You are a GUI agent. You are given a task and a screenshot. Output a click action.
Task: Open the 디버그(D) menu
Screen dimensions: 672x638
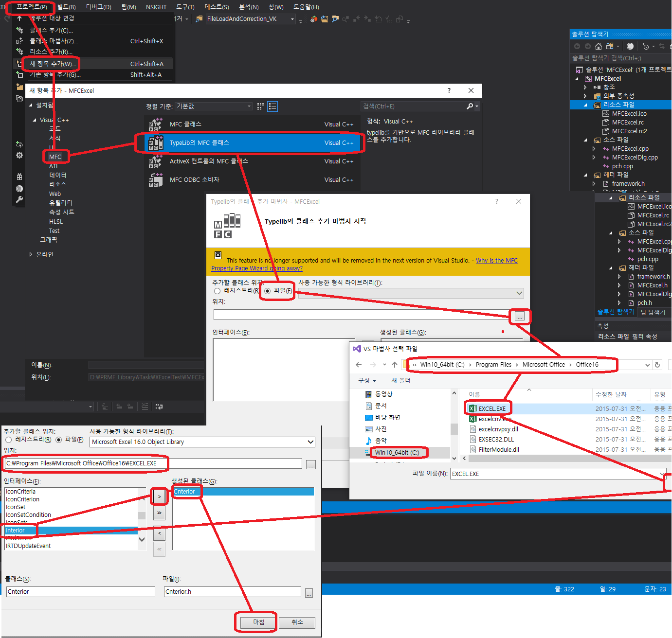pyautogui.click(x=98, y=7)
